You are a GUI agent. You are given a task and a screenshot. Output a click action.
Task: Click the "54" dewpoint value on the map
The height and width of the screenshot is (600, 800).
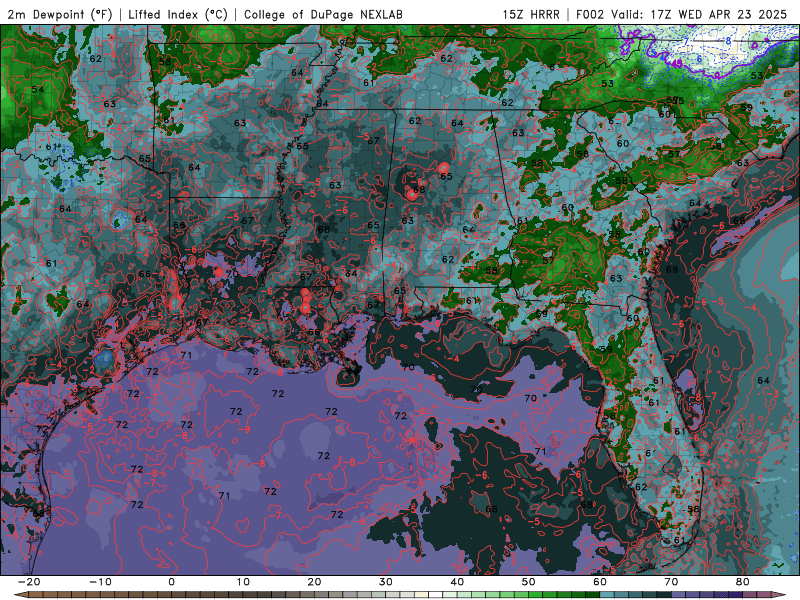(x=38, y=89)
